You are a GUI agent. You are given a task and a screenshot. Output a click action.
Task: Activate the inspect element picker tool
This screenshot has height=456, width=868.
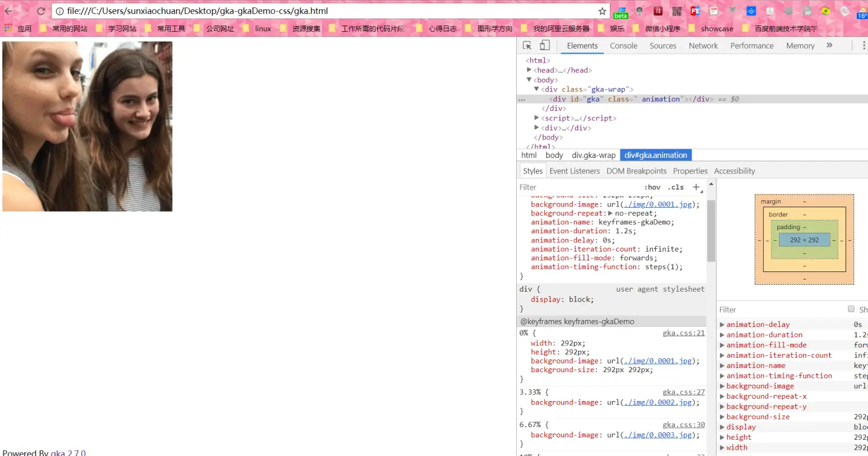(527, 46)
